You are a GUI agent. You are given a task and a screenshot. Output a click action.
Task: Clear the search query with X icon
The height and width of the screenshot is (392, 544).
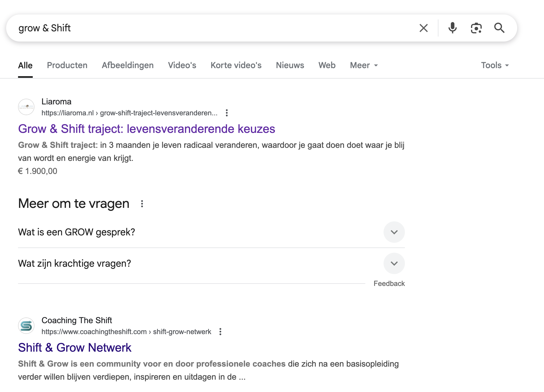[x=423, y=28]
